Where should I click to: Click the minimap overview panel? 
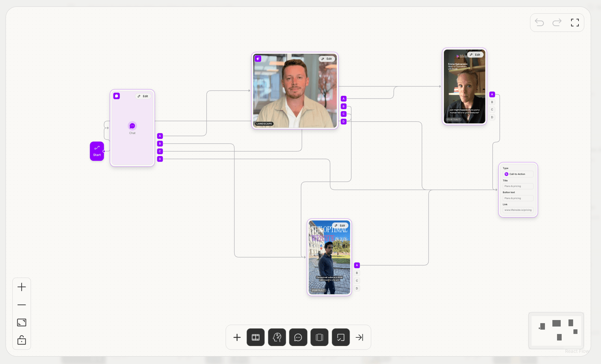pos(556,331)
